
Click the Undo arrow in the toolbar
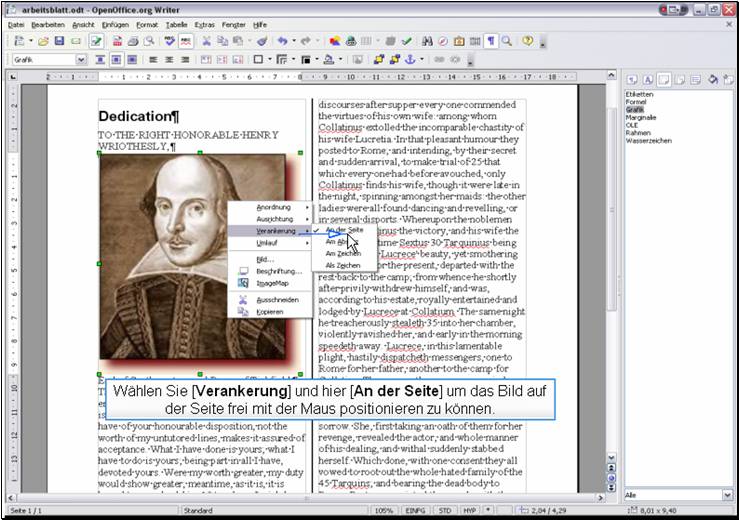click(x=283, y=41)
